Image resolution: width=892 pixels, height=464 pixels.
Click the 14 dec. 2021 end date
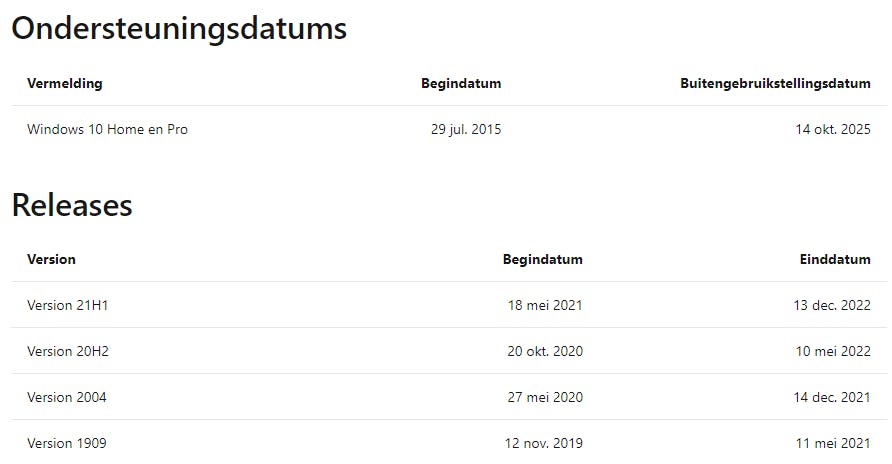(x=830, y=397)
